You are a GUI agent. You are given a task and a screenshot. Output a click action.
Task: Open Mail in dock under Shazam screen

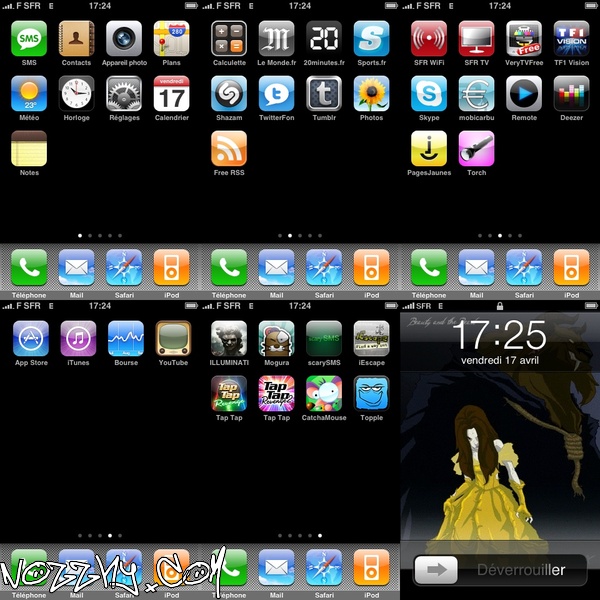(276, 267)
